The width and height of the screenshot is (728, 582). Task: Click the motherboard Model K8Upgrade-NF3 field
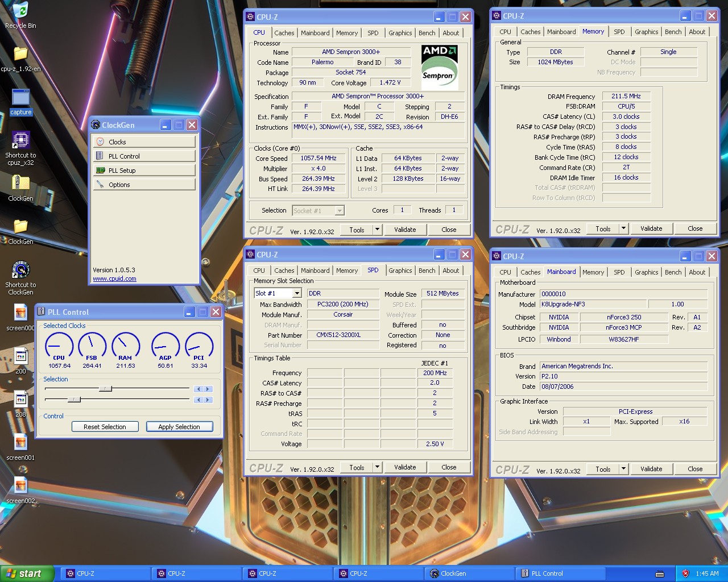[x=592, y=304]
